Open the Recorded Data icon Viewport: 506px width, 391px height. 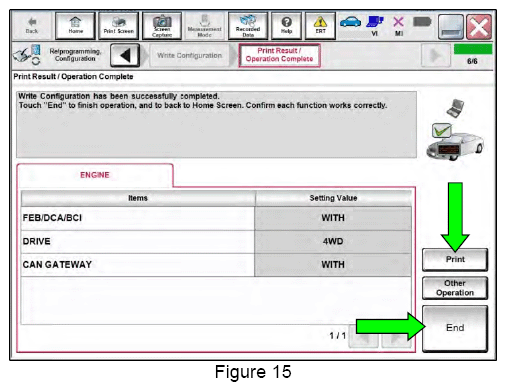(248, 26)
